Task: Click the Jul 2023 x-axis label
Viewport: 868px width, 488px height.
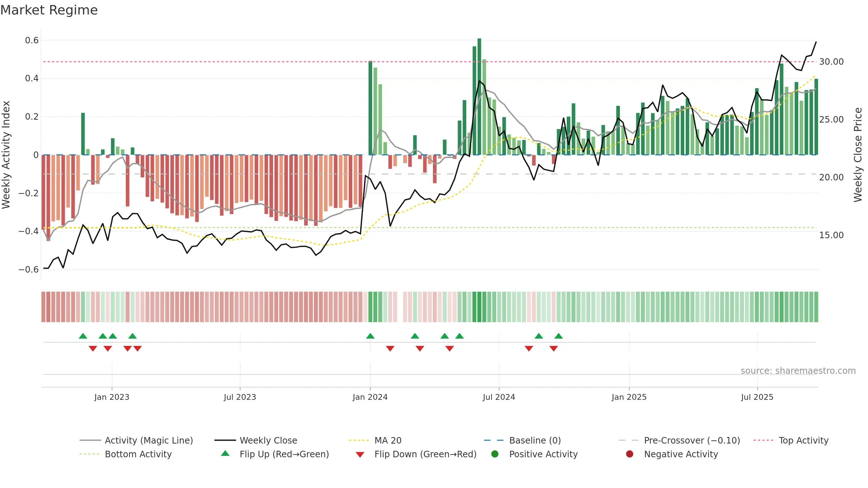Action: 240,397
